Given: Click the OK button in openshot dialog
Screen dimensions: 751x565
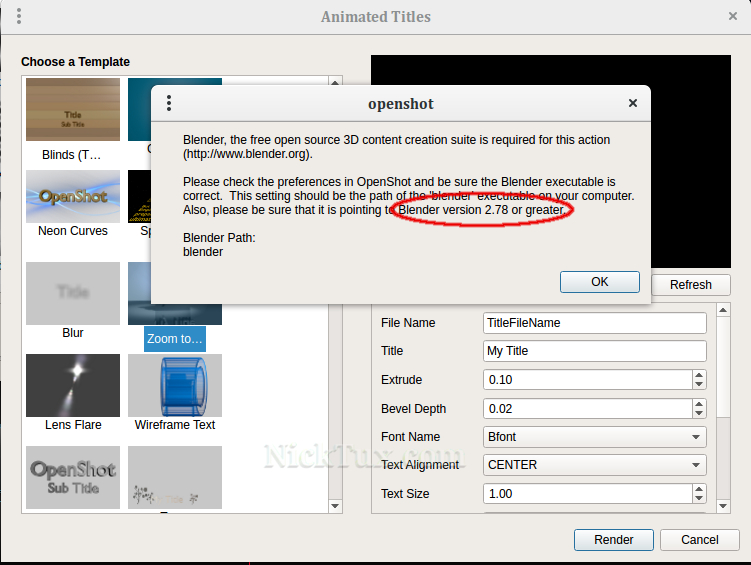Looking at the screenshot, I should click(599, 282).
